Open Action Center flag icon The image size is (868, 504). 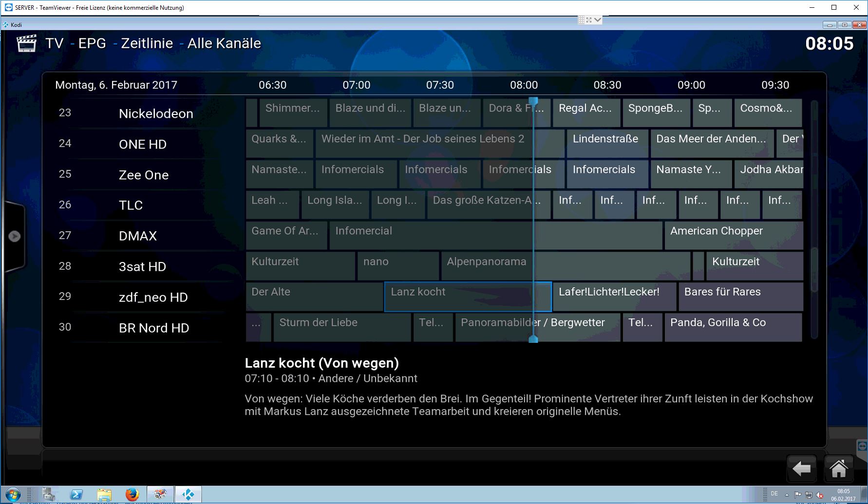pyautogui.click(x=798, y=495)
